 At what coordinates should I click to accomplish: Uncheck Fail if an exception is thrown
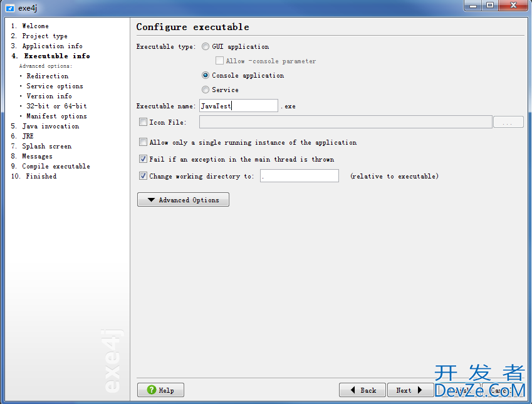[x=143, y=159]
